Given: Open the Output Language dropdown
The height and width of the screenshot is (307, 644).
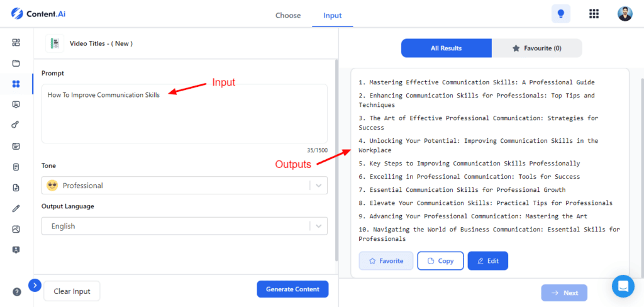Looking at the screenshot, I should (x=184, y=226).
